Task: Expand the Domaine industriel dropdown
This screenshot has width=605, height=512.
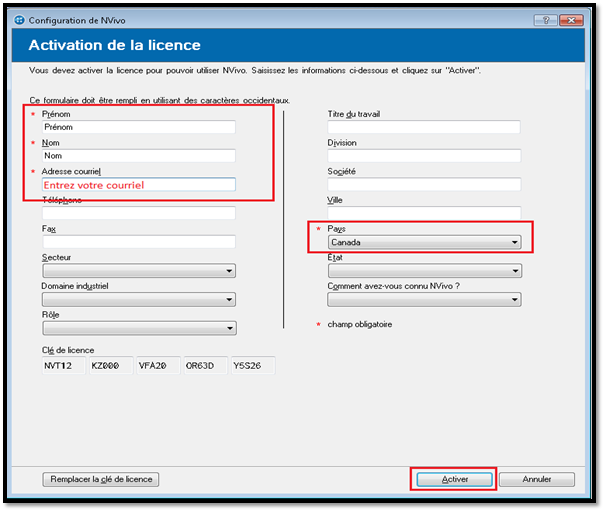Action: (138, 299)
